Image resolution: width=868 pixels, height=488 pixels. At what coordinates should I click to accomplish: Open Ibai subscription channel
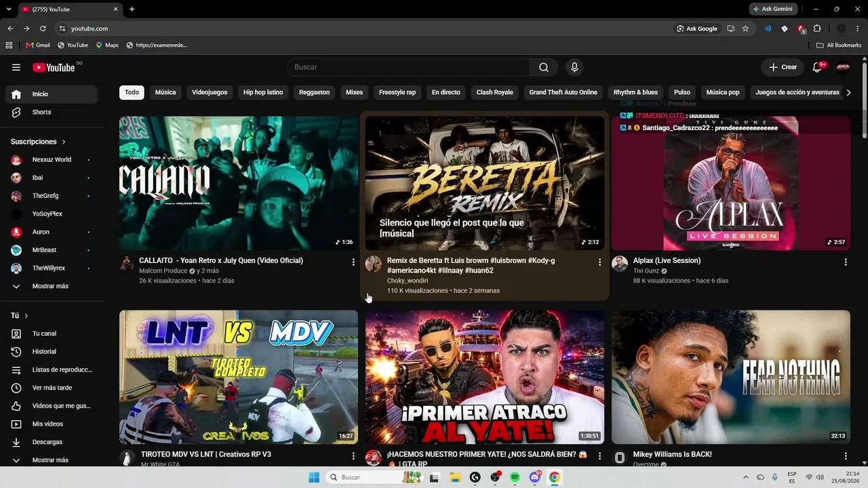tap(52, 178)
